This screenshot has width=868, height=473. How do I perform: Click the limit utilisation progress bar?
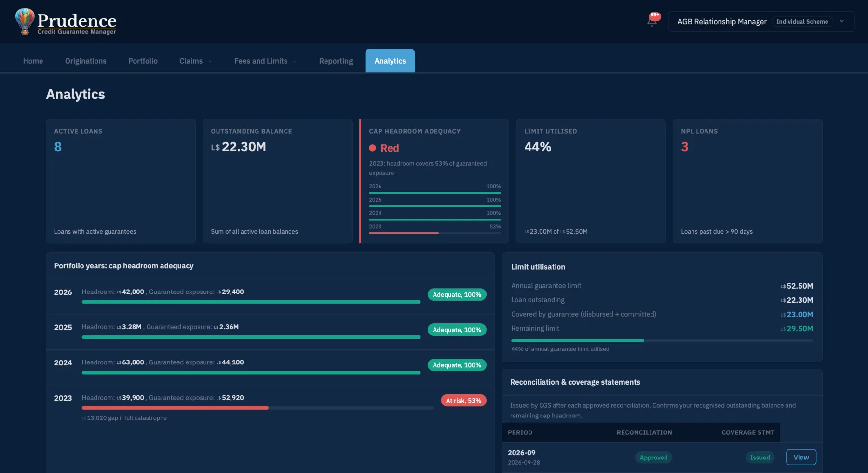[x=662, y=341]
